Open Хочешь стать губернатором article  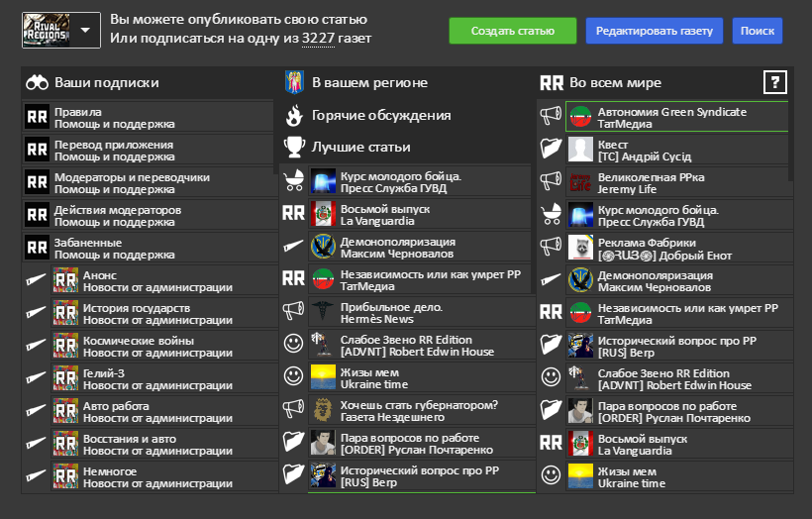(418, 409)
